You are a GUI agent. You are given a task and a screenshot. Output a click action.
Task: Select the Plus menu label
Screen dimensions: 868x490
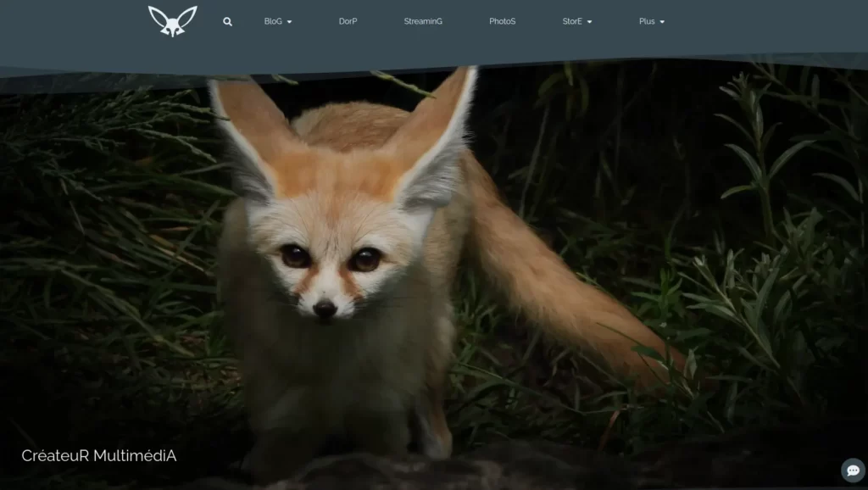[x=647, y=21]
